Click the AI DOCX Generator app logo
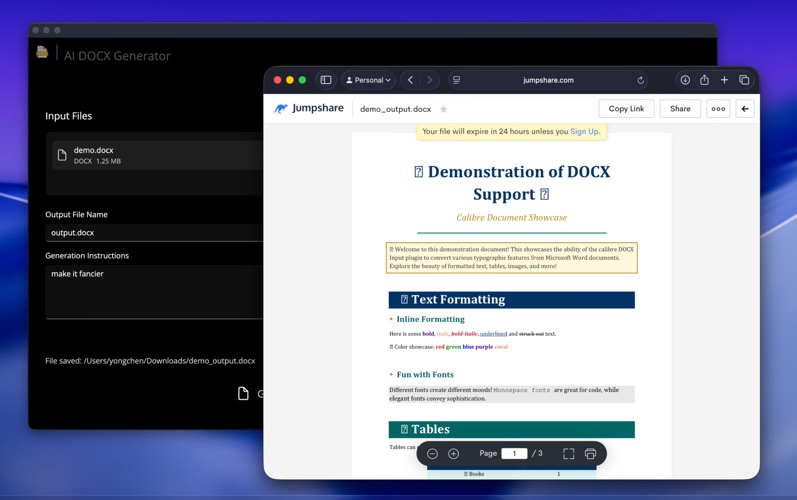Viewport: 797px width, 500px height. tap(42, 52)
